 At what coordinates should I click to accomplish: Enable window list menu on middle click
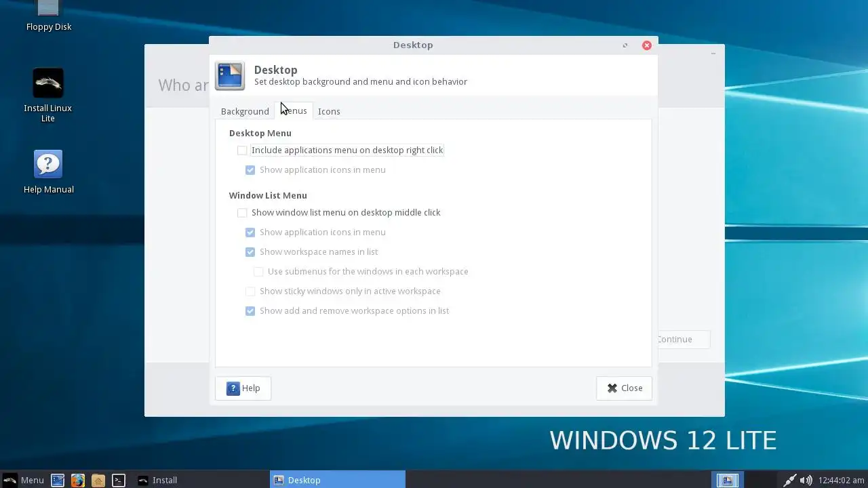242,213
